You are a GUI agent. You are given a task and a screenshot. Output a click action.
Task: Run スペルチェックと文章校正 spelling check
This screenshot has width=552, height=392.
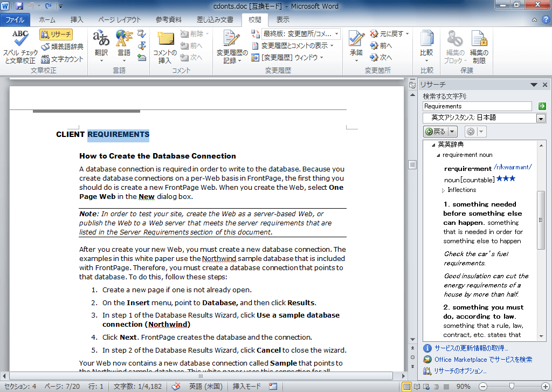20,47
